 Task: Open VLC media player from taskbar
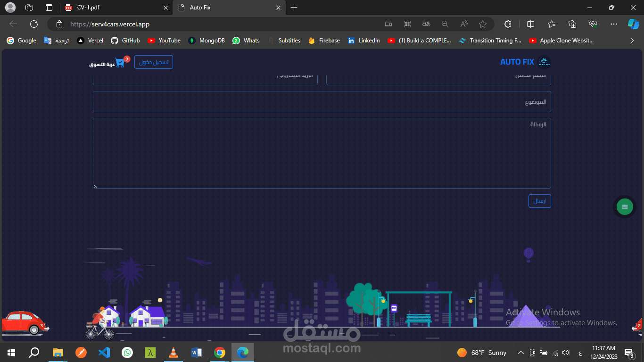[173, 352]
